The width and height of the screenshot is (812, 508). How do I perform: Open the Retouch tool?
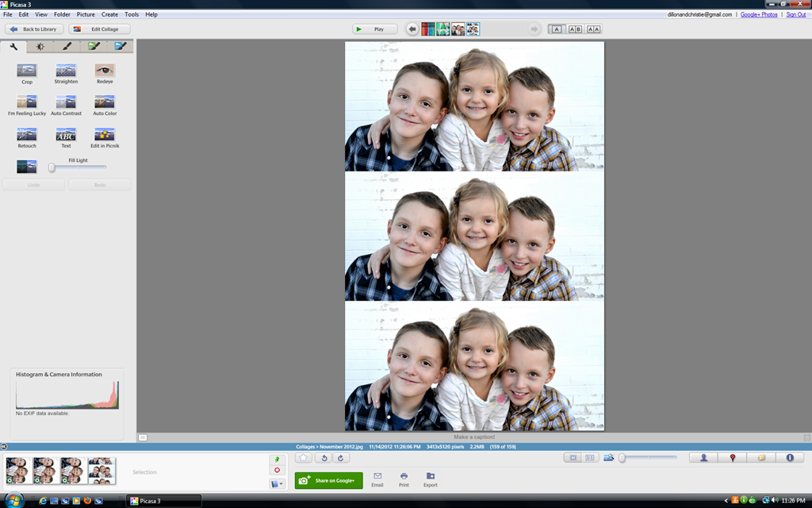27,138
